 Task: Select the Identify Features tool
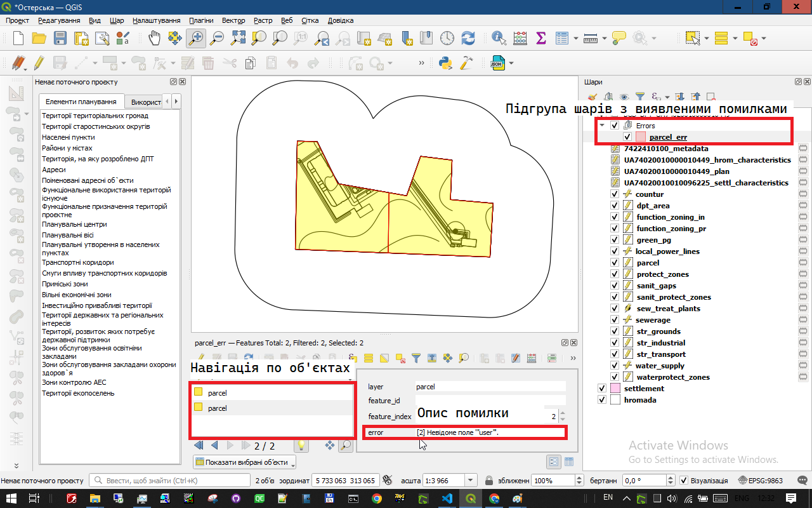point(499,38)
